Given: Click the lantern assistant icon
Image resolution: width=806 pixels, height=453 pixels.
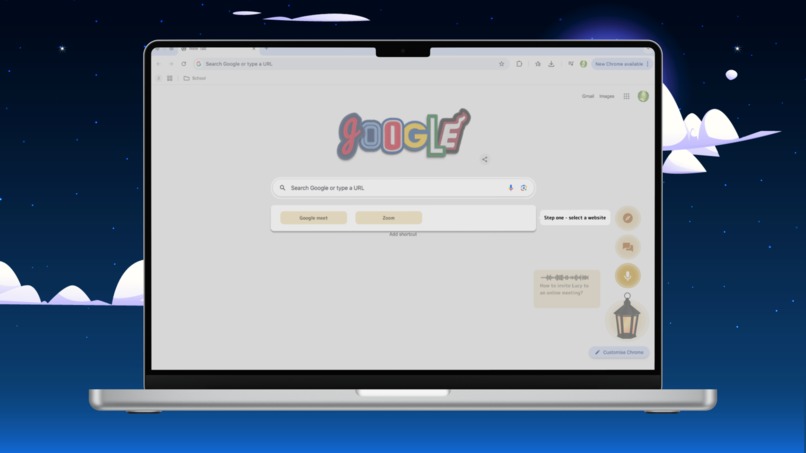Looking at the screenshot, I should tap(627, 316).
